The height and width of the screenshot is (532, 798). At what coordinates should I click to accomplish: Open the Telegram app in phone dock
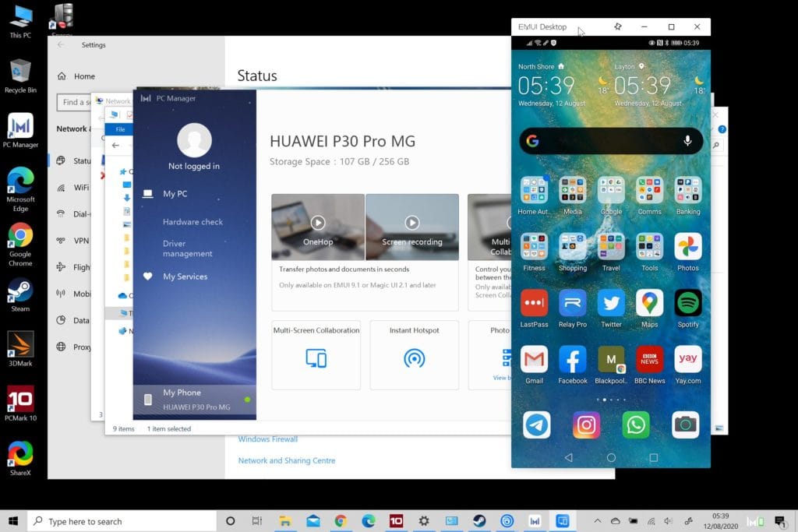point(536,425)
